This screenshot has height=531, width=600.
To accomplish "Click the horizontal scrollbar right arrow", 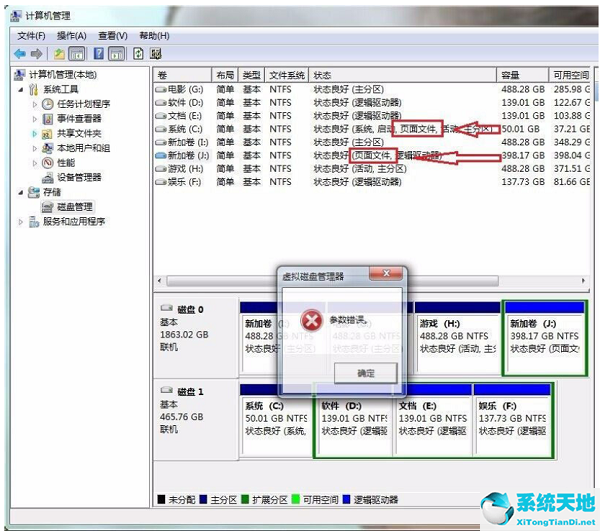I will pyautogui.click(x=583, y=281).
